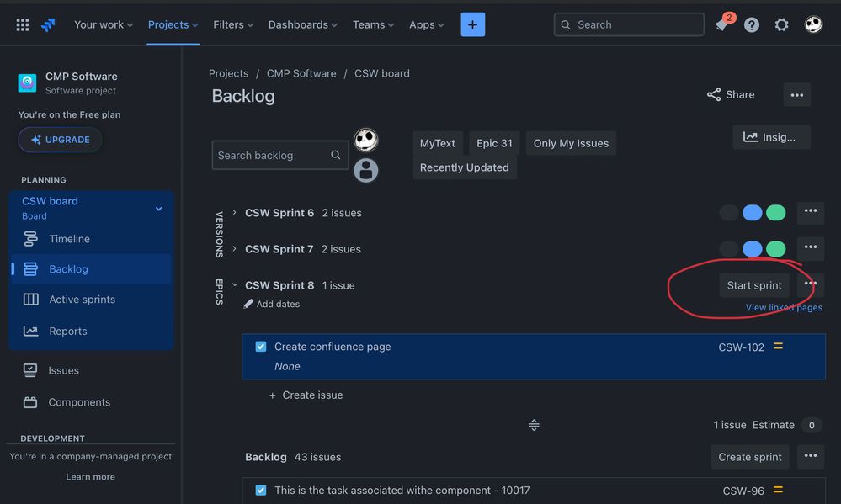
Task: Click the Reports chart icon
Action: click(x=30, y=331)
